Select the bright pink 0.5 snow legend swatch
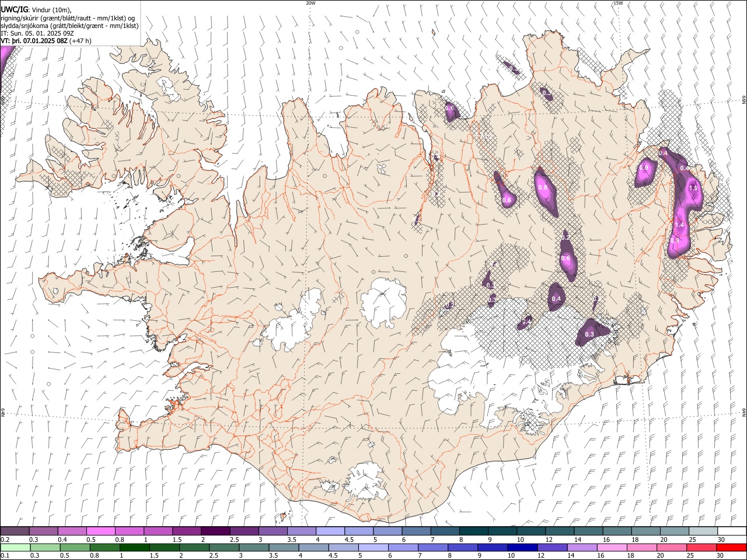The width and height of the screenshot is (747, 560). [101, 531]
